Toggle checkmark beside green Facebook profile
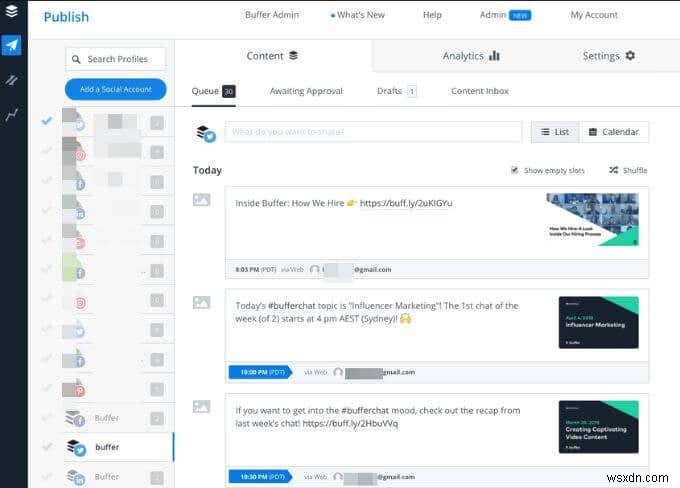 click(x=46, y=269)
